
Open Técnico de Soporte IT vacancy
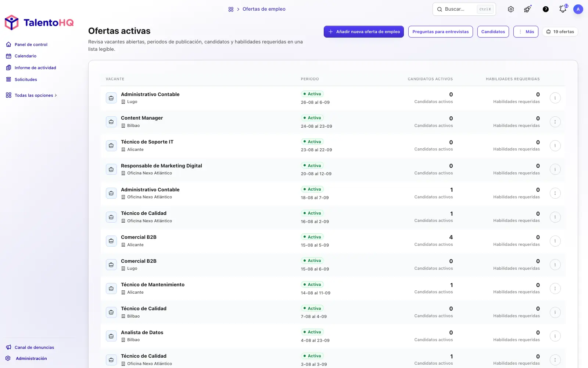147,142
